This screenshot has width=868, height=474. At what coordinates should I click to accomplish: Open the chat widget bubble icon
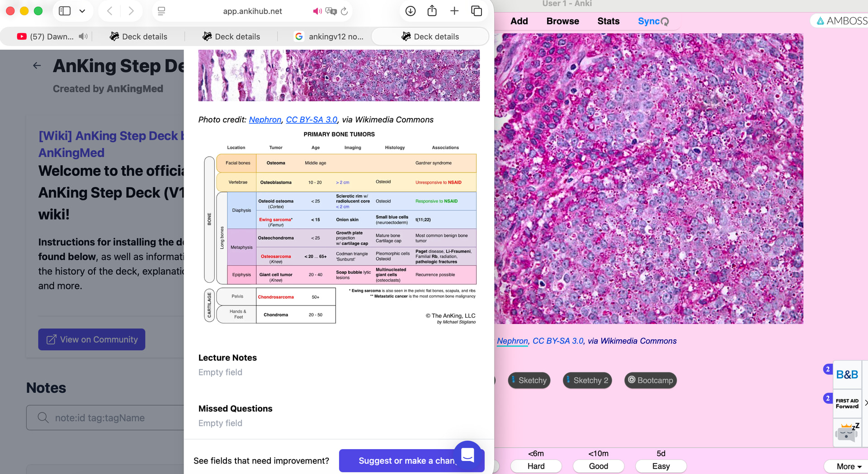point(468,455)
